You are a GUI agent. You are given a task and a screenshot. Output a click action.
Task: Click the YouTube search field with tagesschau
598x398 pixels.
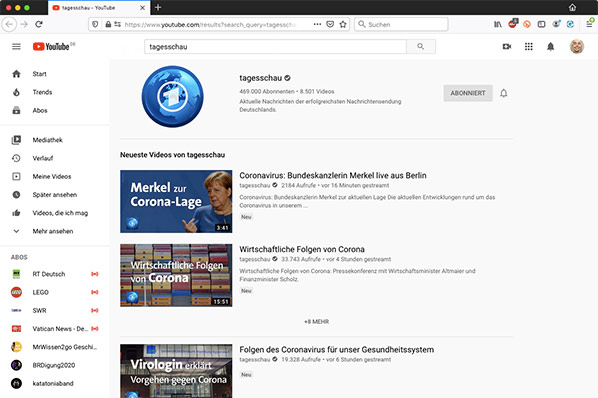[275, 47]
